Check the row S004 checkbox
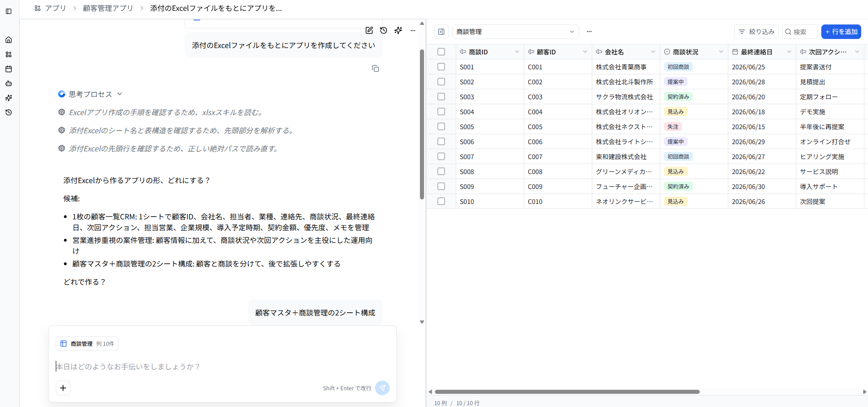This screenshot has width=868, height=407. click(x=441, y=111)
